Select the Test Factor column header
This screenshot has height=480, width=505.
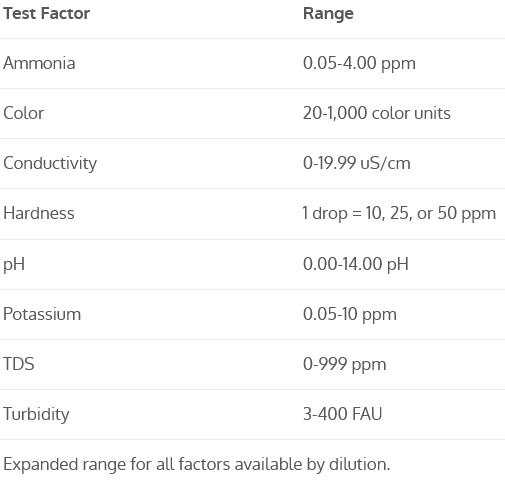(x=46, y=14)
